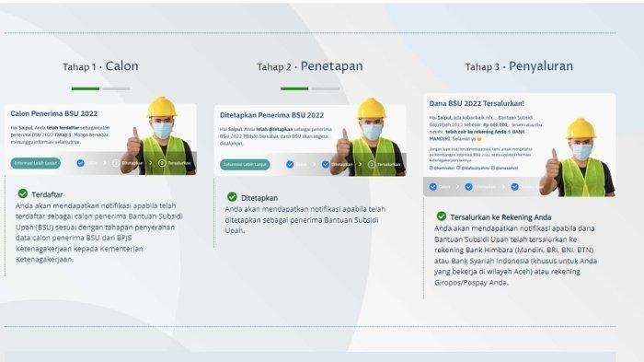644x362 pixels.
Task: Click first blue Calon check in Ditetapkan Penerima card
Action: [290, 164]
